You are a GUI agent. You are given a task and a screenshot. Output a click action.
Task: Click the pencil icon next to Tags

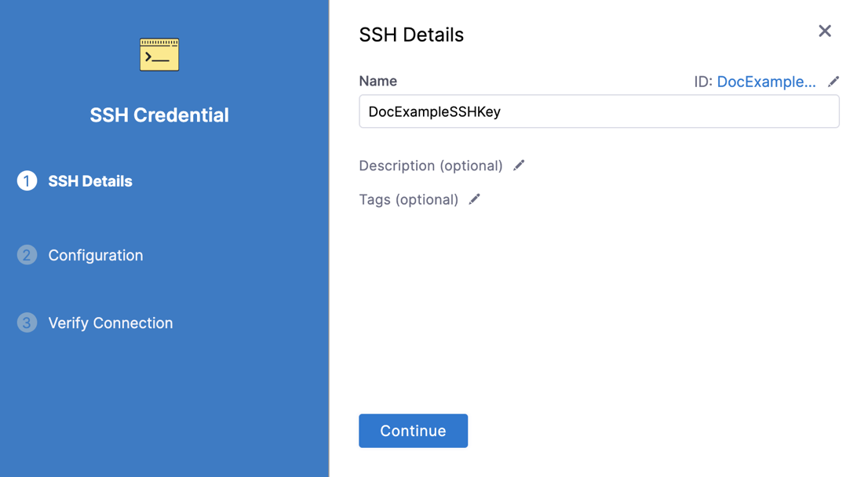474,199
